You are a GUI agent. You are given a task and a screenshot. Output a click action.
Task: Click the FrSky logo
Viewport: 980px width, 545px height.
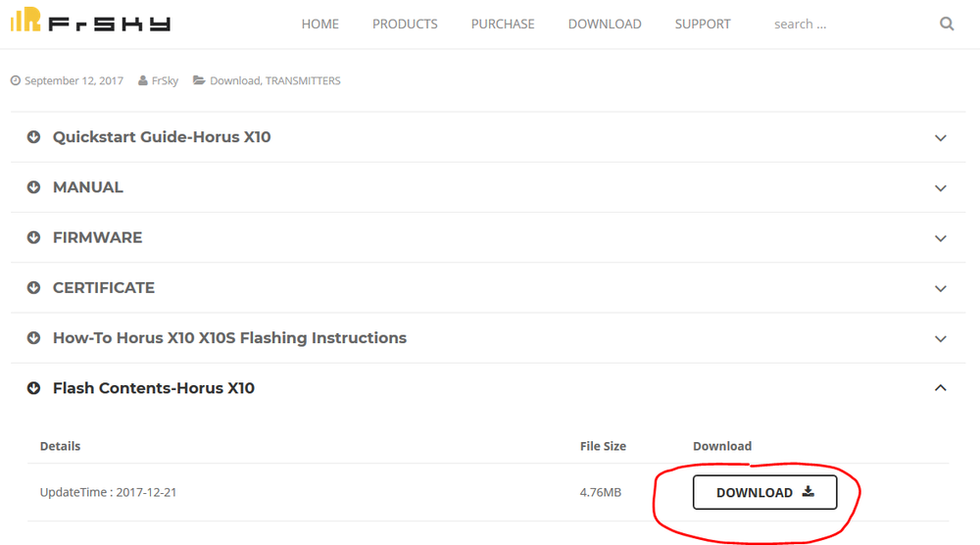point(90,20)
